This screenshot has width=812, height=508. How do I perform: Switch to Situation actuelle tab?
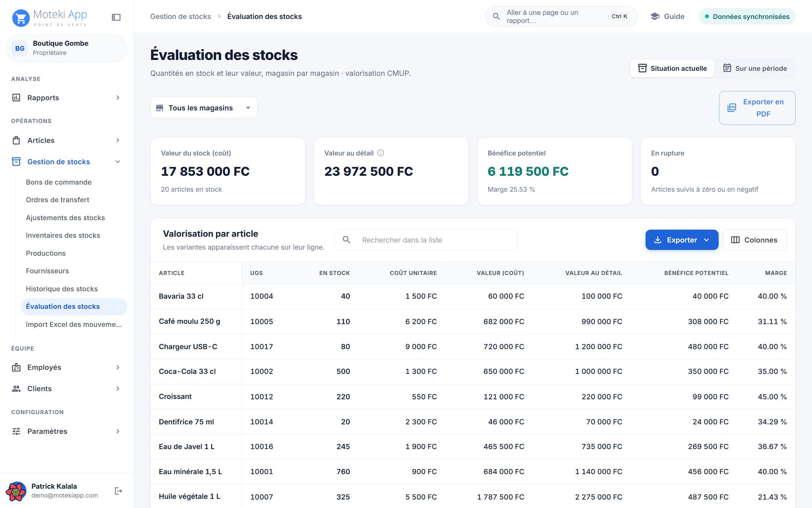click(672, 68)
